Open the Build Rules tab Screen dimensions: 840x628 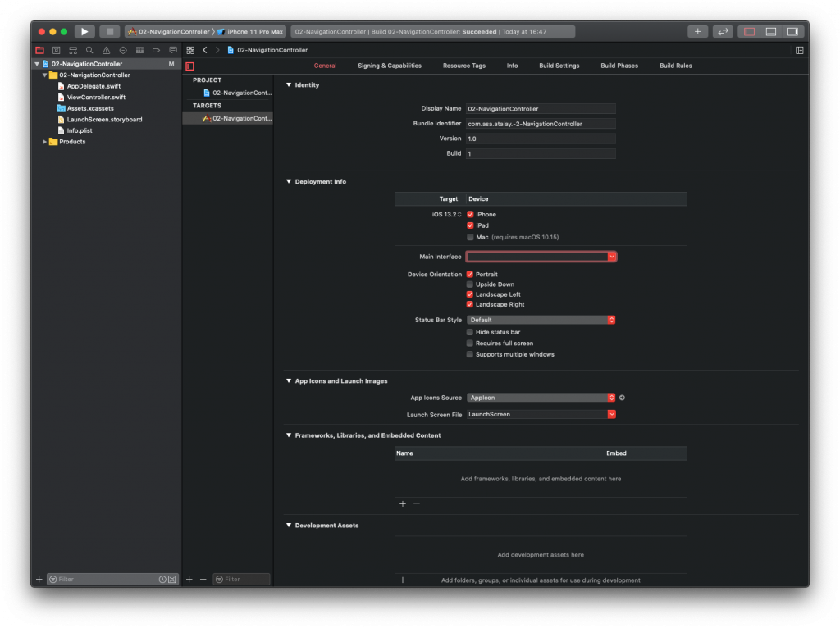(676, 66)
